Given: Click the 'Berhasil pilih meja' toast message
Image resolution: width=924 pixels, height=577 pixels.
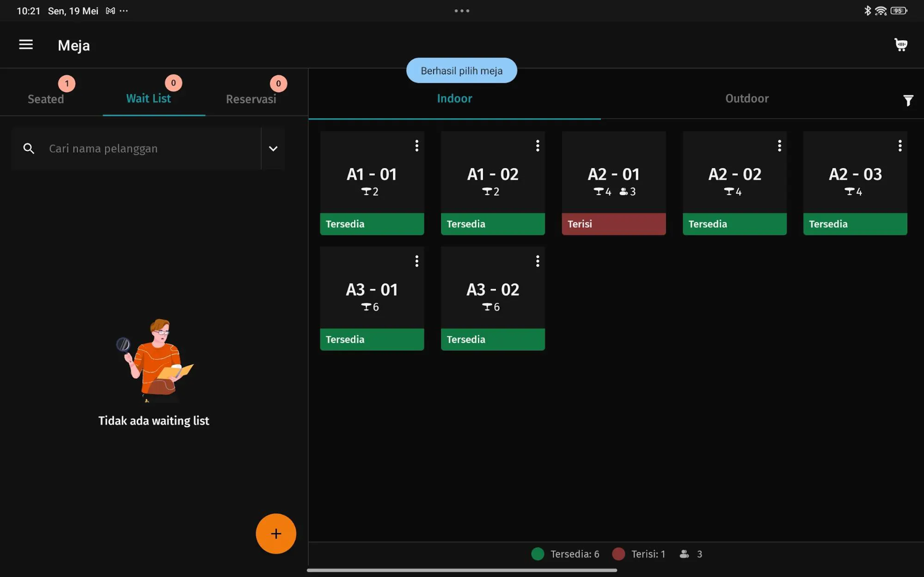Looking at the screenshot, I should pyautogui.click(x=461, y=71).
